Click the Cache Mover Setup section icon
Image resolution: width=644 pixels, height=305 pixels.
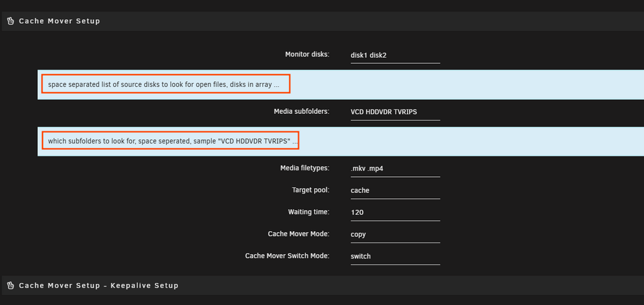point(11,21)
